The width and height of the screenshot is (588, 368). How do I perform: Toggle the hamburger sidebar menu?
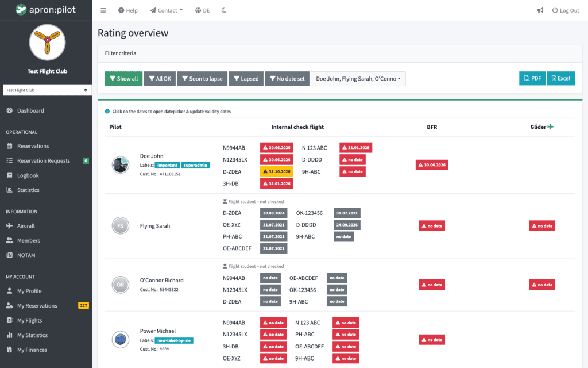tap(103, 10)
